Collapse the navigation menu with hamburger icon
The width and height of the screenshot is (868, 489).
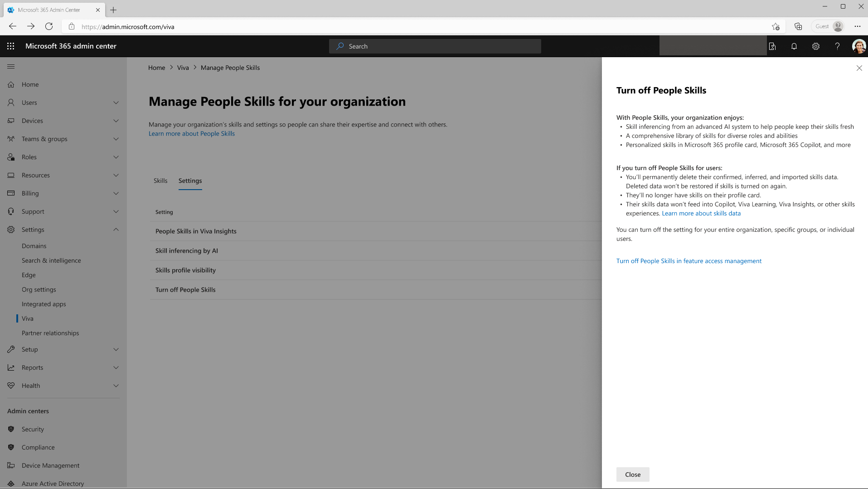click(10, 66)
